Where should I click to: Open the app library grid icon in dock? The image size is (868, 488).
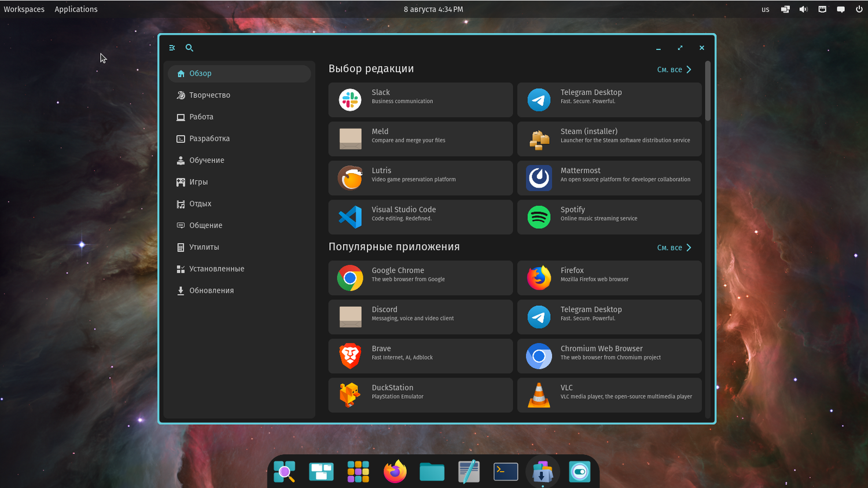358,472
